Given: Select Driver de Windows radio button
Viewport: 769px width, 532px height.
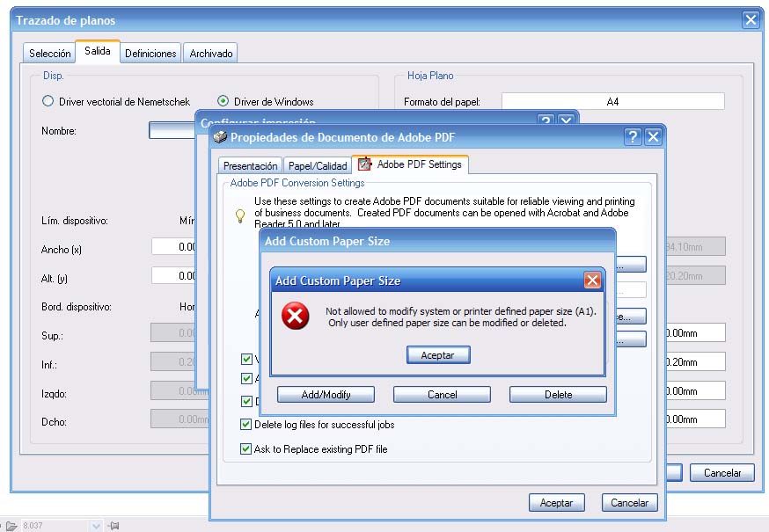Looking at the screenshot, I should pos(223,101).
